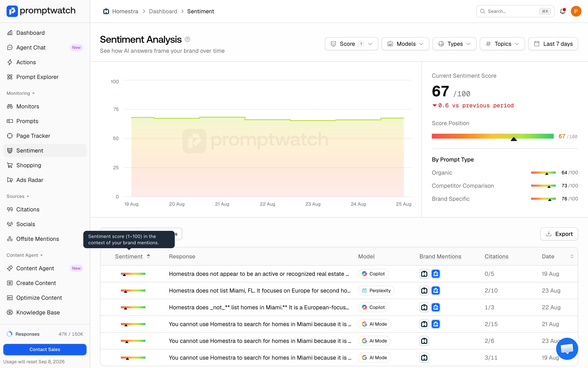Screen dimensions: 588x368
Task: Click the help icon beside Sentiment Analysis
Action: click(187, 39)
